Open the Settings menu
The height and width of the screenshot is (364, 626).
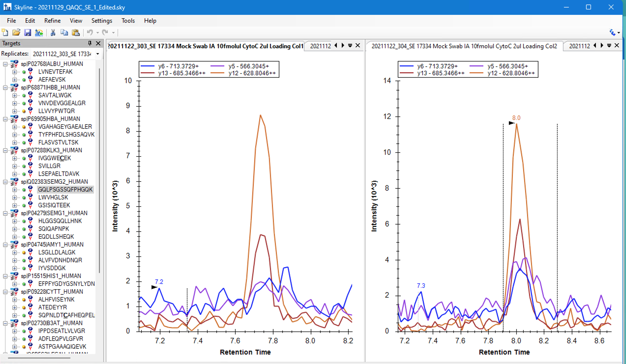102,21
